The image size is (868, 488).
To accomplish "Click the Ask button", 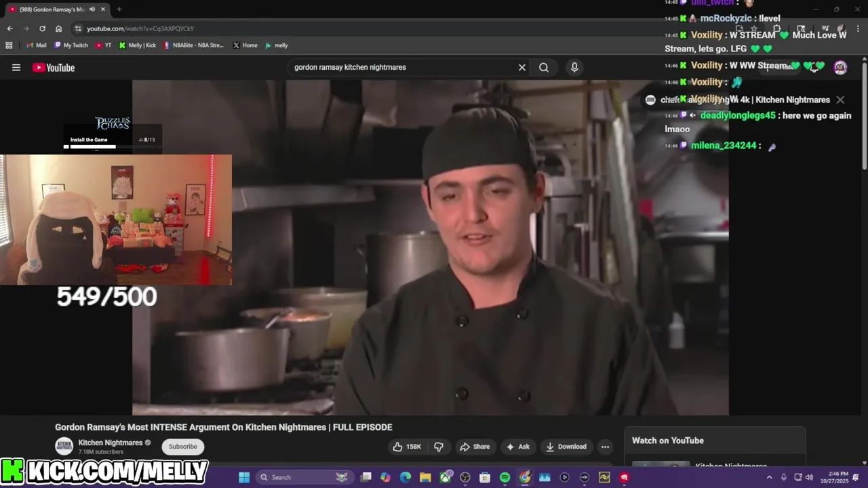I will coord(517,447).
